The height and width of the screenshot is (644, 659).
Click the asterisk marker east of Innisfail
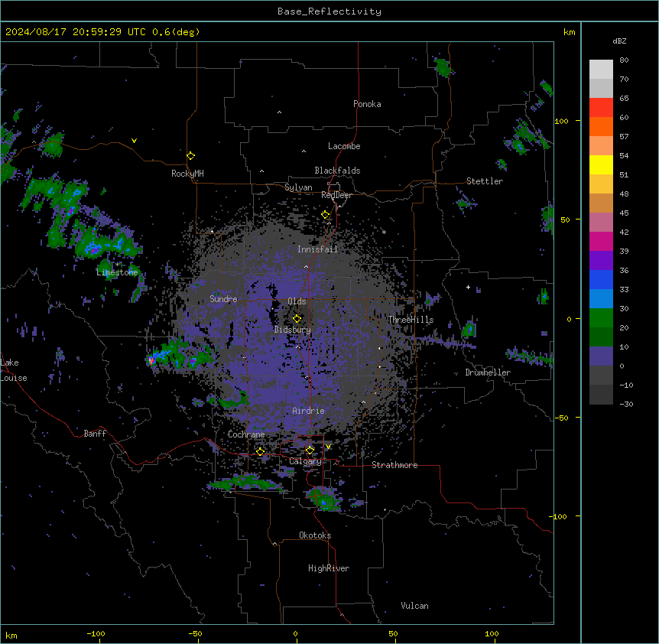(384, 232)
